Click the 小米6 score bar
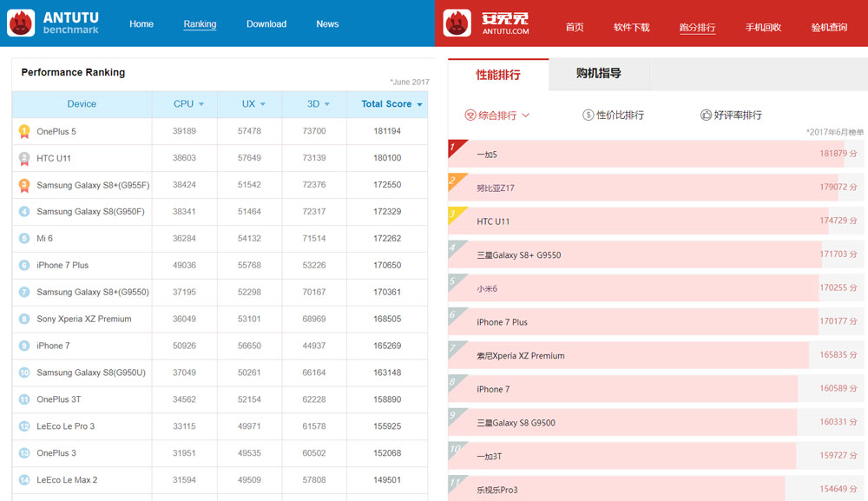Image resolution: width=868 pixels, height=501 pixels. click(634, 288)
